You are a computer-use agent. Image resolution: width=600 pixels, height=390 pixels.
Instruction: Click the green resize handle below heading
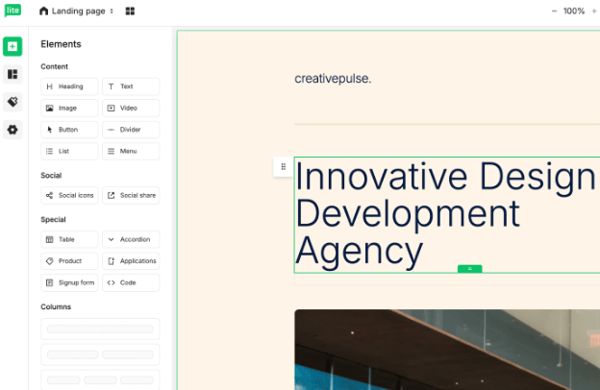click(470, 269)
